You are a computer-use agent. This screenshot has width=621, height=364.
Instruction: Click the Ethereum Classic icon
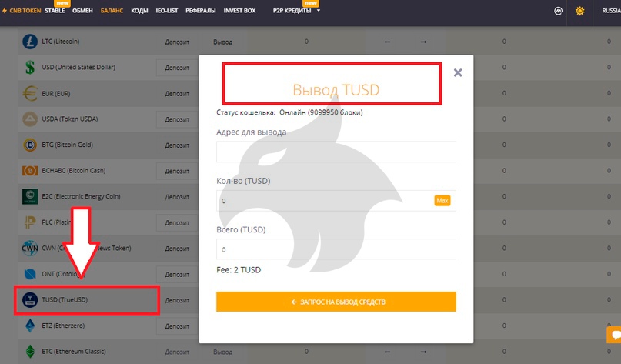(x=30, y=352)
